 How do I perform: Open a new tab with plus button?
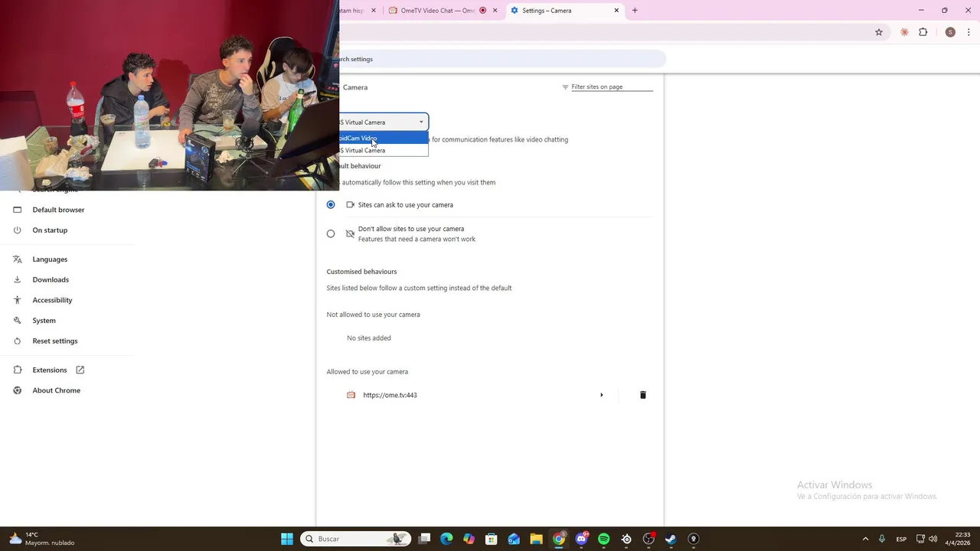(635, 11)
